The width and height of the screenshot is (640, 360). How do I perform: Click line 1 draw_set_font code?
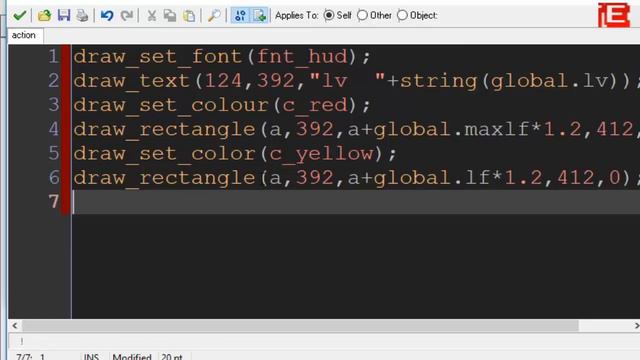[222, 56]
